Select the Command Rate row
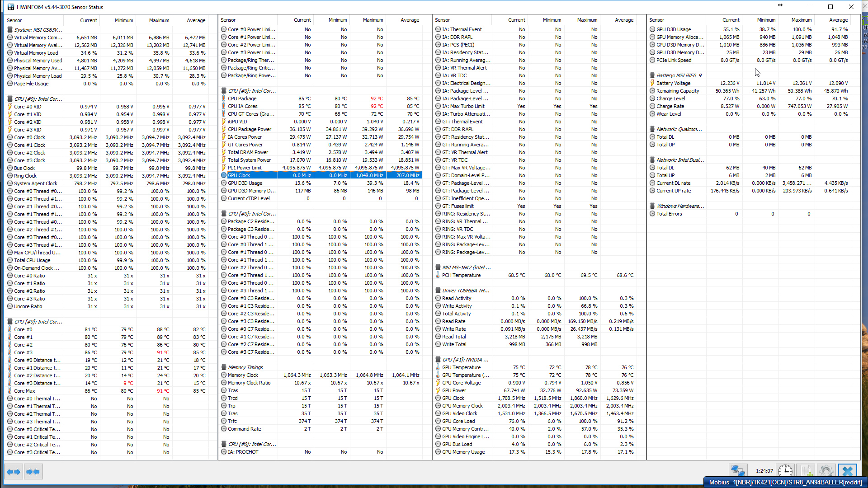The height and width of the screenshot is (488, 868). [321, 429]
